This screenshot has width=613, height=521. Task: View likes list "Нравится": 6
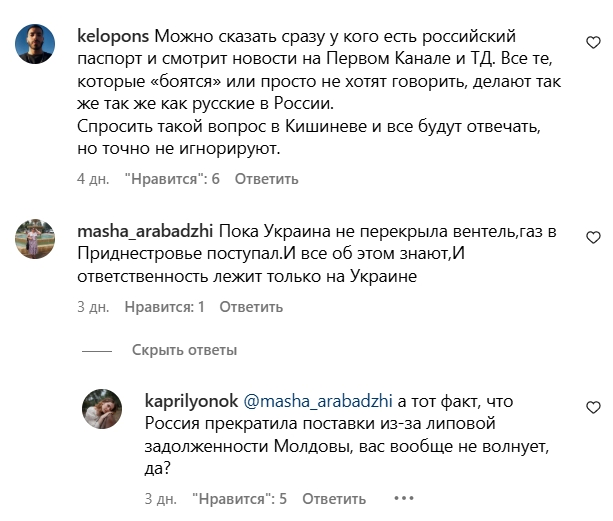coord(172,179)
